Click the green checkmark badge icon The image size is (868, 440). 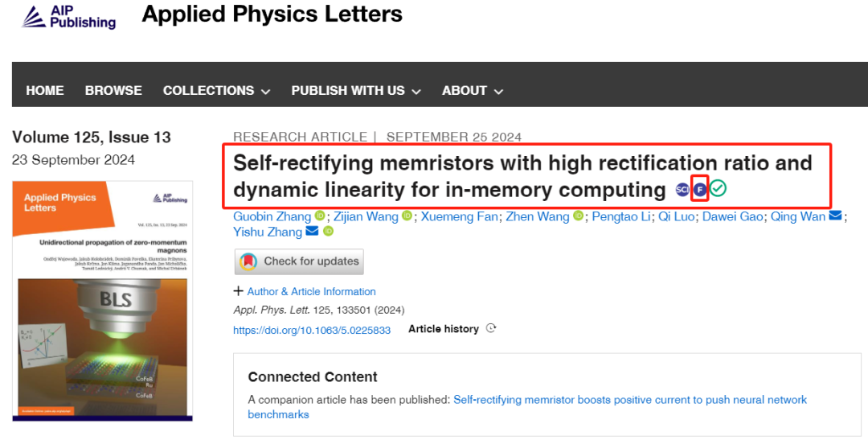(x=718, y=189)
